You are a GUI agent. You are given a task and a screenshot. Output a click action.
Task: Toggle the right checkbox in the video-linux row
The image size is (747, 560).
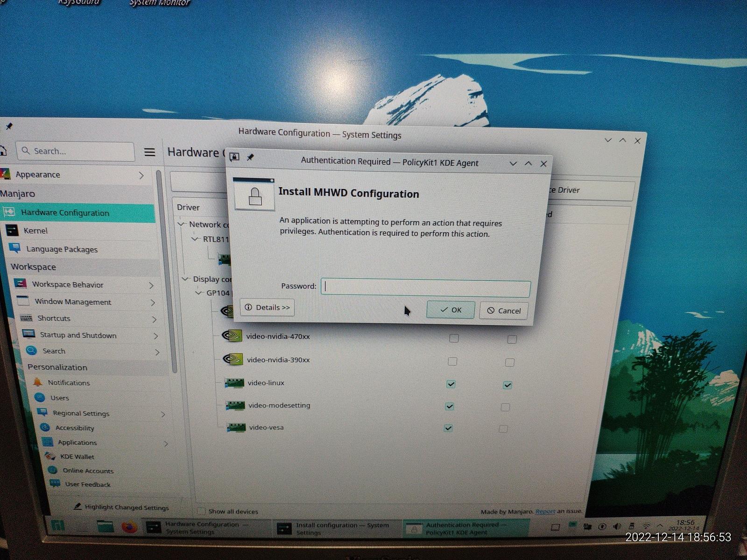(507, 385)
